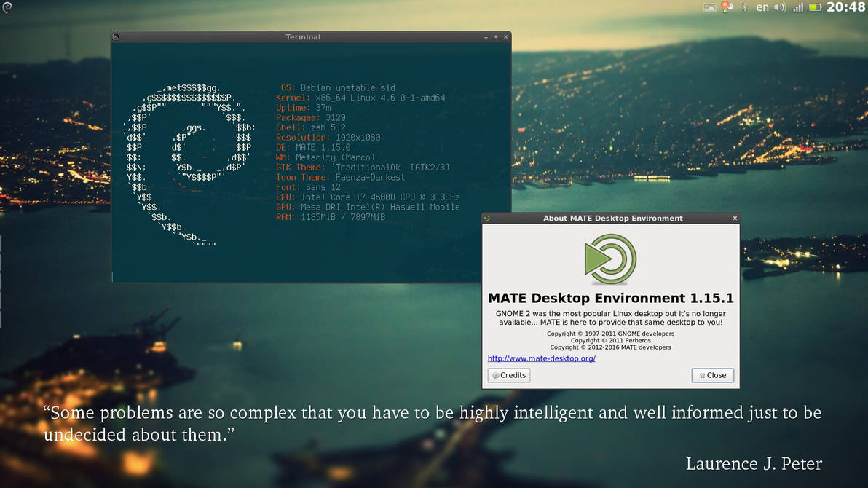Image resolution: width=868 pixels, height=488 pixels.
Task: Minimize the Terminal window
Action: click(x=486, y=37)
